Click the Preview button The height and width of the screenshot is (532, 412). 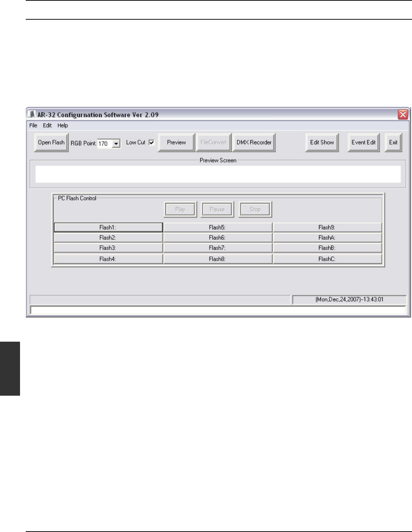pos(176,142)
